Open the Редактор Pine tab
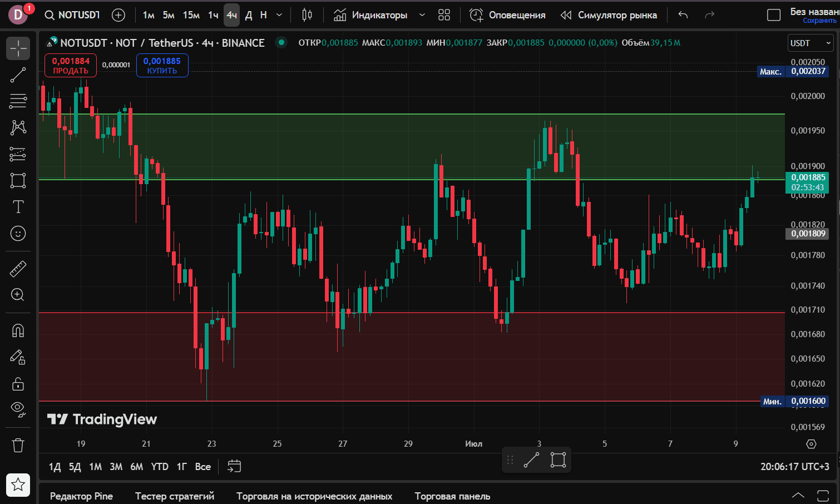This screenshot has width=840, height=504. pos(81,496)
